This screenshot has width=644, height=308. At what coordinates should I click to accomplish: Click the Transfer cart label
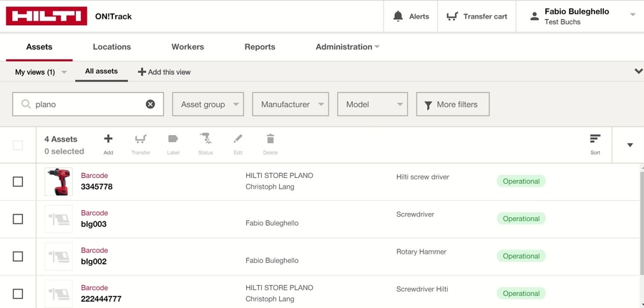click(x=485, y=16)
